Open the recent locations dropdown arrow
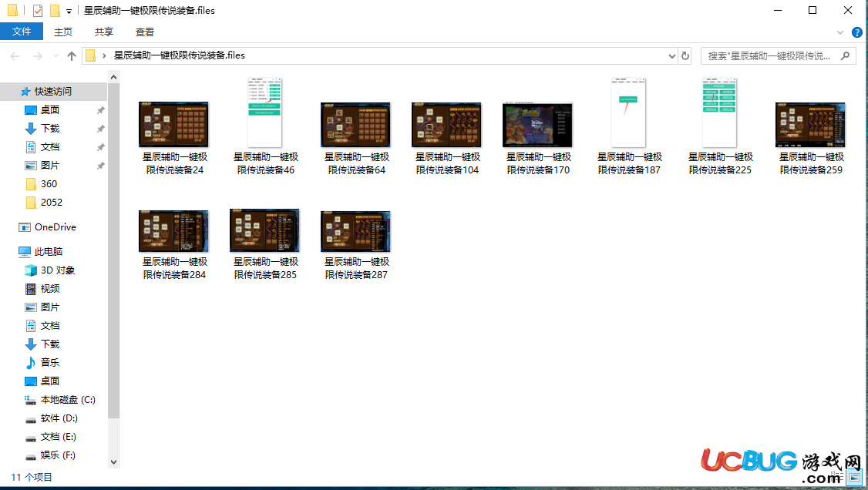Screen dimensions: 868x490 coord(56,56)
